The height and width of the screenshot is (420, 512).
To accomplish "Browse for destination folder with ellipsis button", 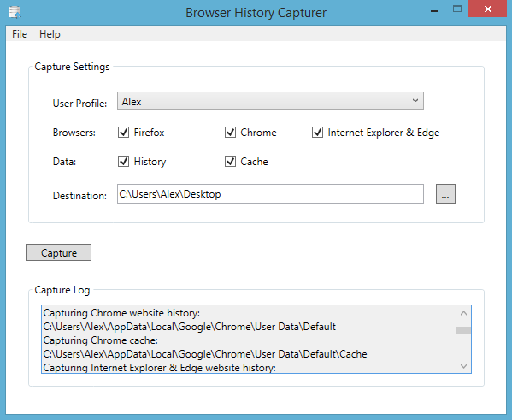I will (x=445, y=194).
